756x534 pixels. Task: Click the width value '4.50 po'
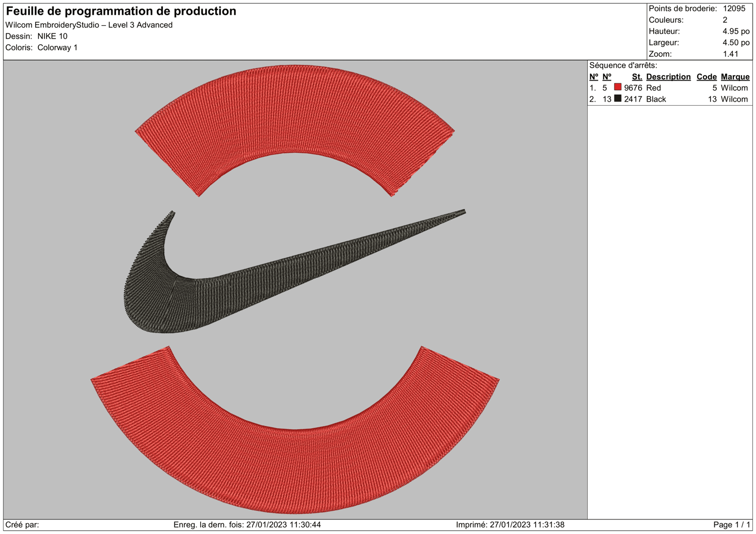point(736,43)
